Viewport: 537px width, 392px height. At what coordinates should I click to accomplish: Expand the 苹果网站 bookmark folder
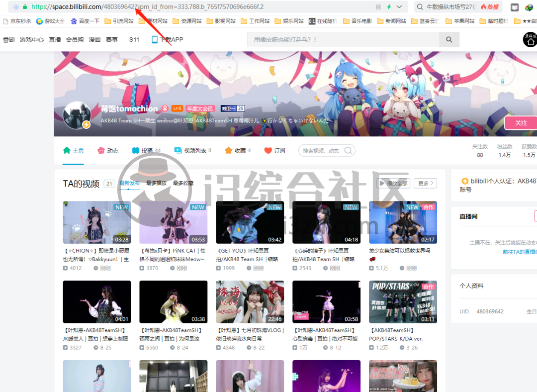coord(460,21)
